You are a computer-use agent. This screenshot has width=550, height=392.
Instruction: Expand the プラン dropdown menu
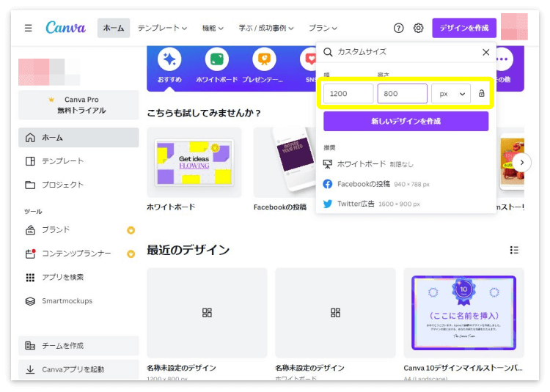(323, 28)
